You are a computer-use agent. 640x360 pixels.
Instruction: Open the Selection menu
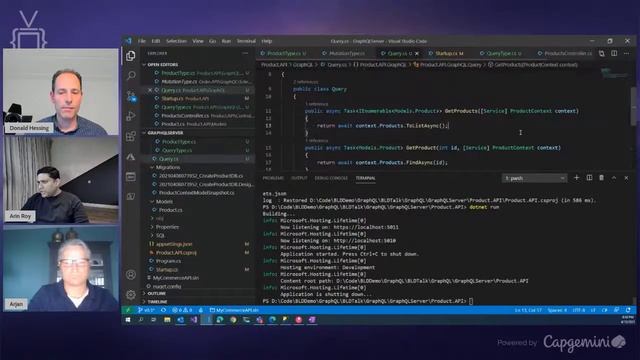[x=176, y=41]
